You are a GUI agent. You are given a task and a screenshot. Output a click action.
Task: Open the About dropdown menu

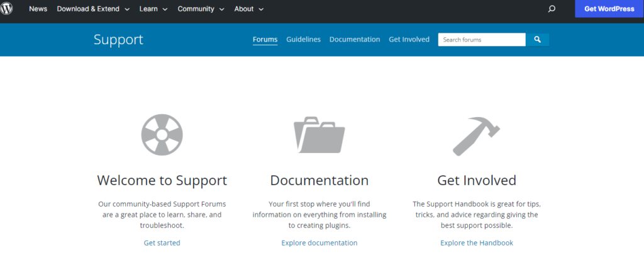pos(248,9)
